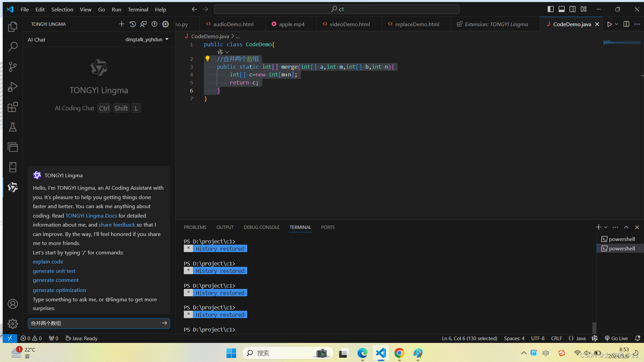Expand the run button dropdown arrow
The height and width of the screenshot is (362, 644).
(x=616, y=24)
